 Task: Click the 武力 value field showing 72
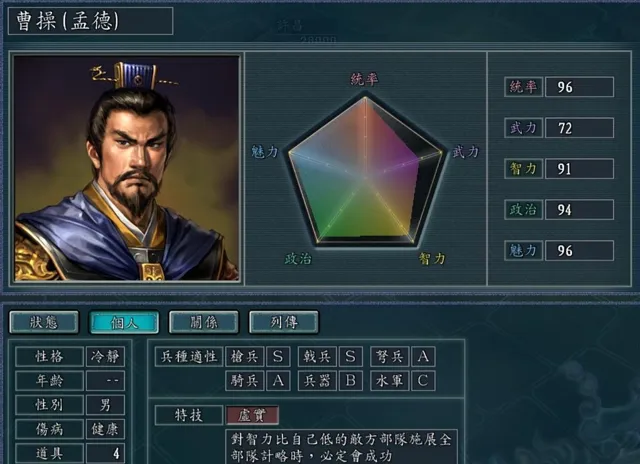click(579, 128)
